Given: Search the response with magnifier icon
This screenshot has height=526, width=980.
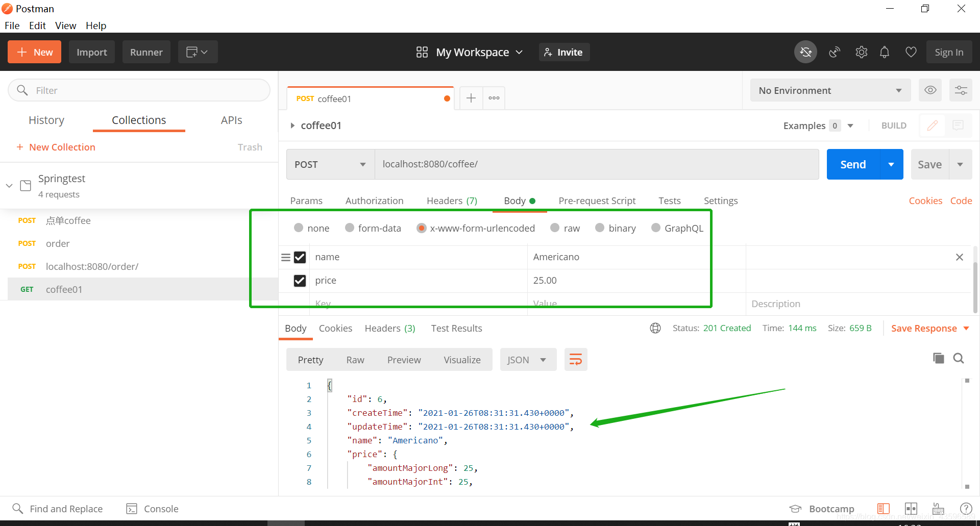Looking at the screenshot, I should point(959,358).
